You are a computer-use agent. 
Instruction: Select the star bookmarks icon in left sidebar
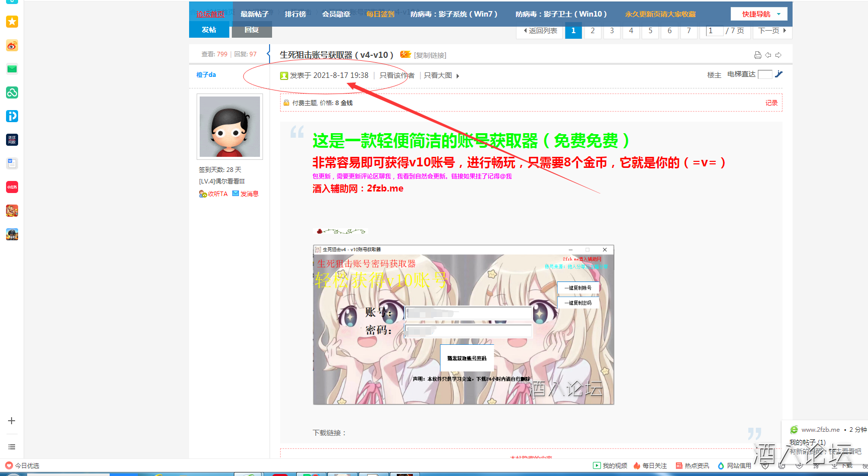12,22
